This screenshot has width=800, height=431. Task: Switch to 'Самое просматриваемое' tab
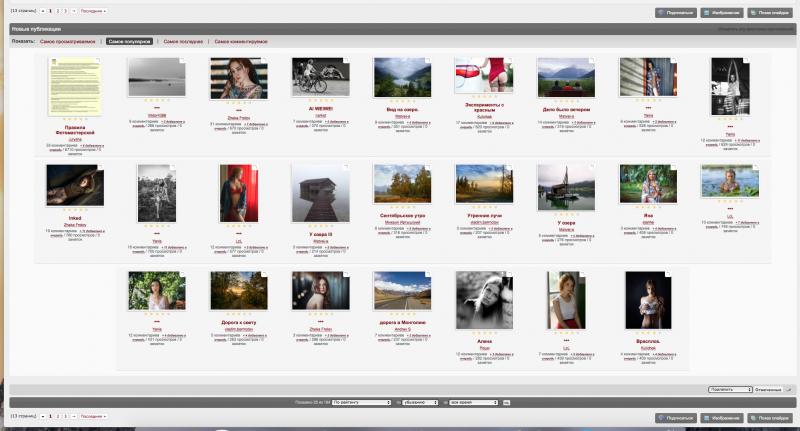pos(67,41)
